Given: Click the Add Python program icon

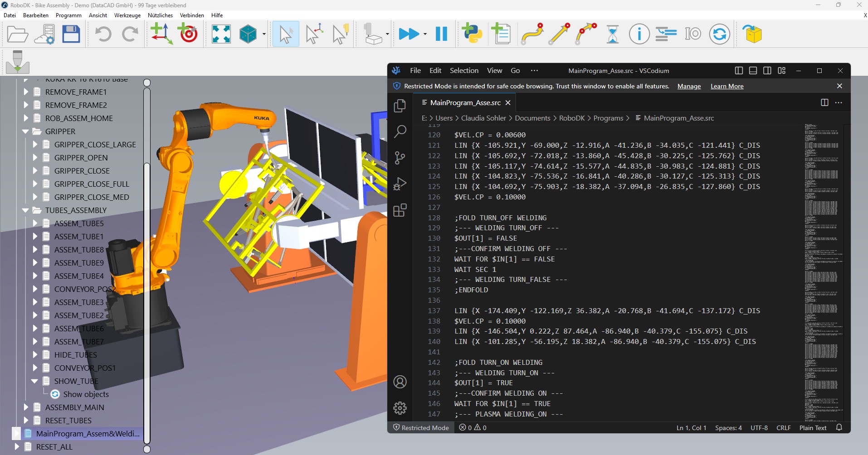Looking at the screenshot, I should point(472,34).
